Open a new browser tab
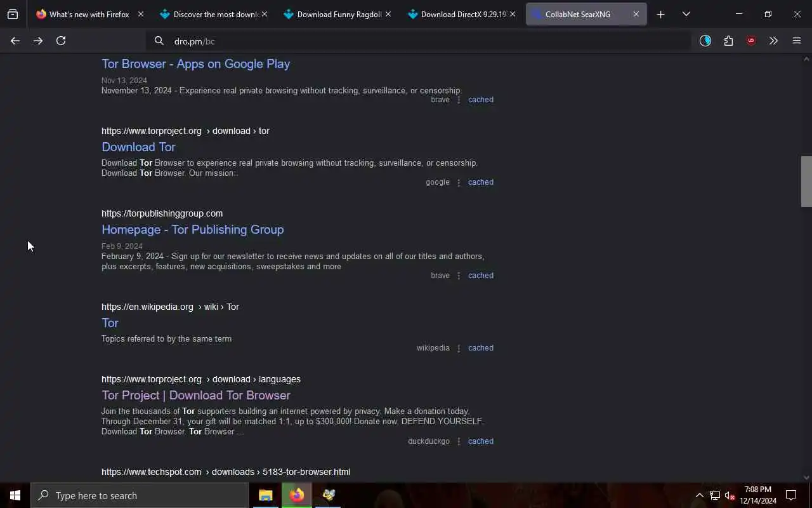This screenshot has width=812, height=508. [x=660, y=14]
